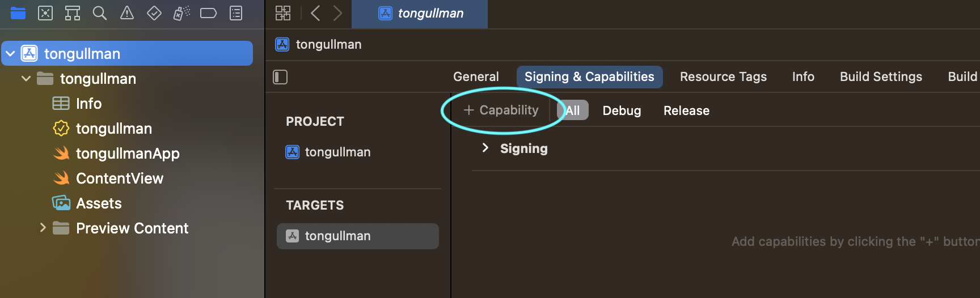Open the Source Control navigator

45,13
